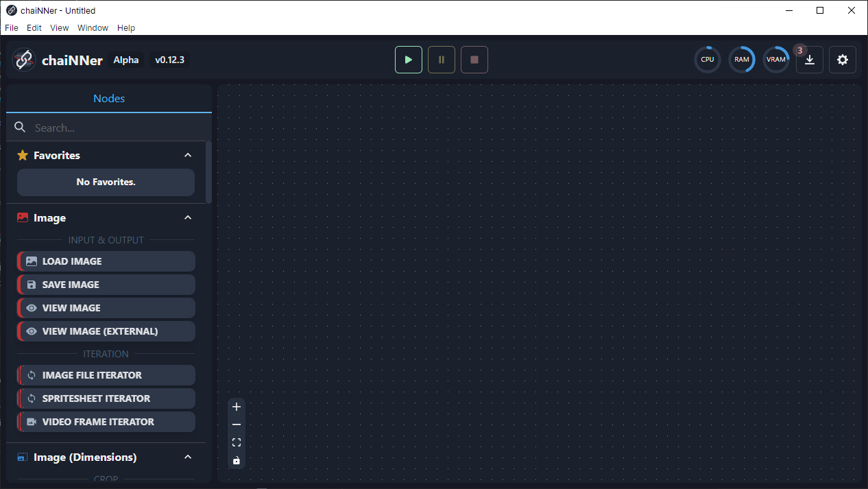This screenshot has height=489, width=868.
Task: Fit the view to the canvas
Action: pos(237,442)
